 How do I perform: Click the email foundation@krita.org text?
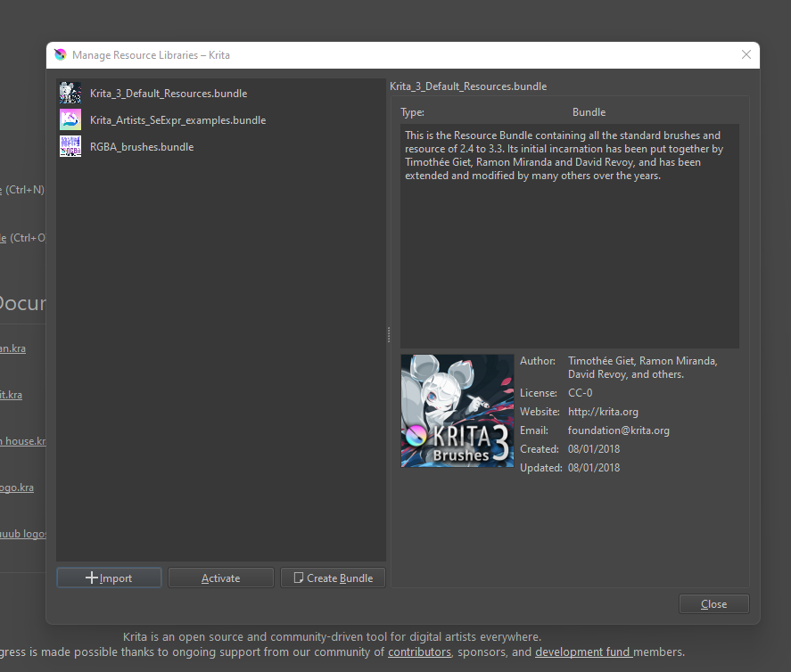pos(619,430)
